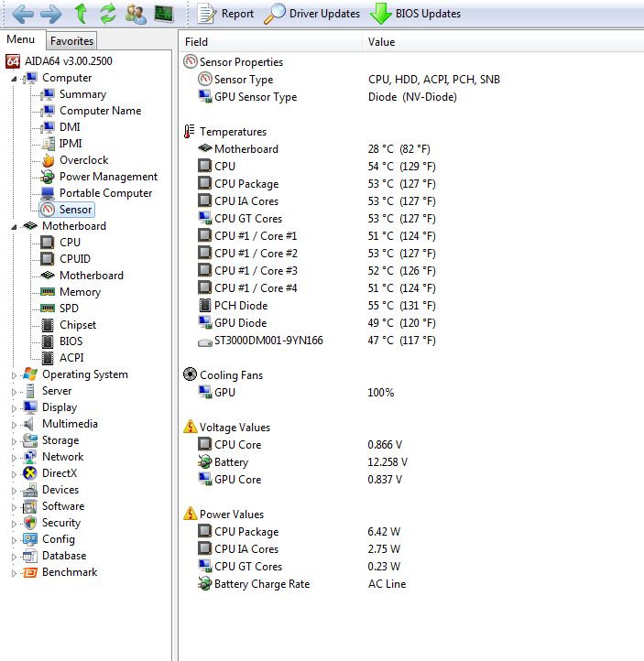Viewport: 644px width, 661px height.
Task: Open the users icon in toolbar
Action: (x=136, y=14)
